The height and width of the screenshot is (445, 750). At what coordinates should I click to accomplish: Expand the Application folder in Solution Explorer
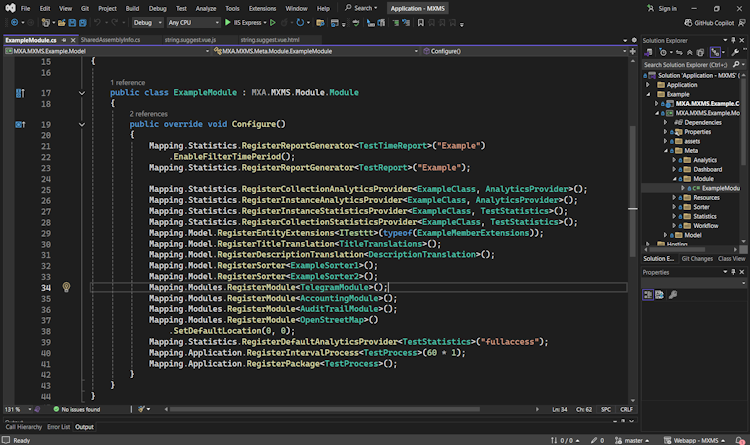(x=648, y=85)
